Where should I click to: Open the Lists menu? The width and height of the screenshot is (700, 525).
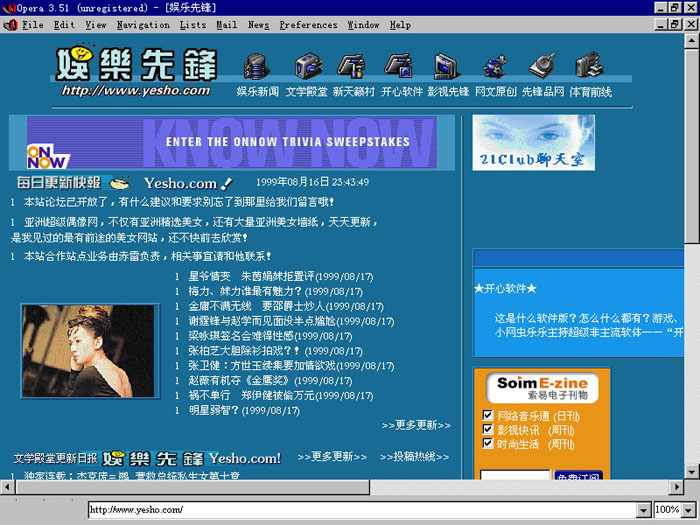click(193, 25)
